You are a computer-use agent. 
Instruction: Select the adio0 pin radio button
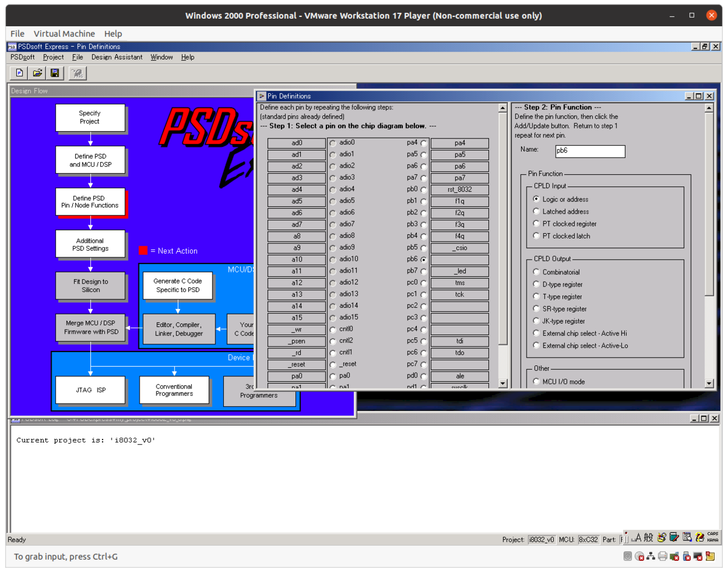pyautogui.click(x=332, y=143)
